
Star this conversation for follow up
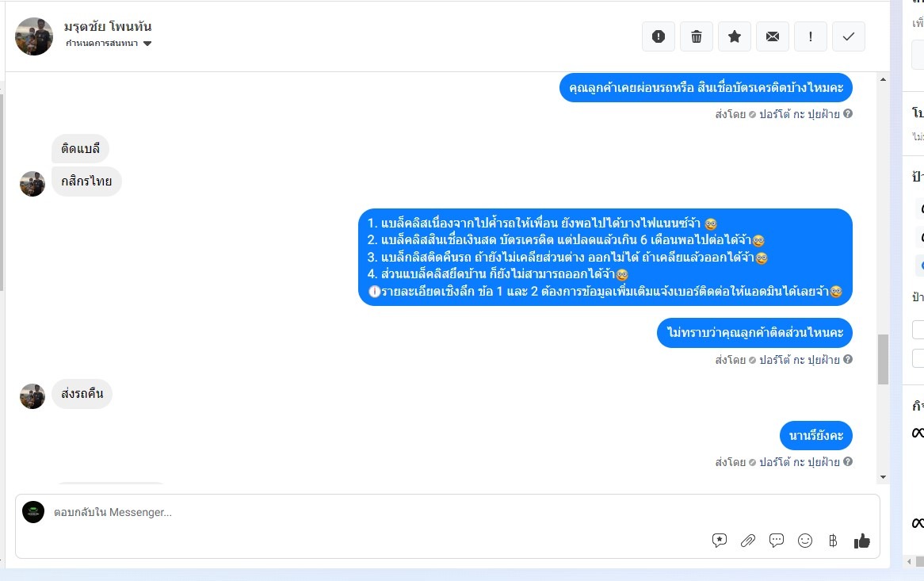click(735, 36)
